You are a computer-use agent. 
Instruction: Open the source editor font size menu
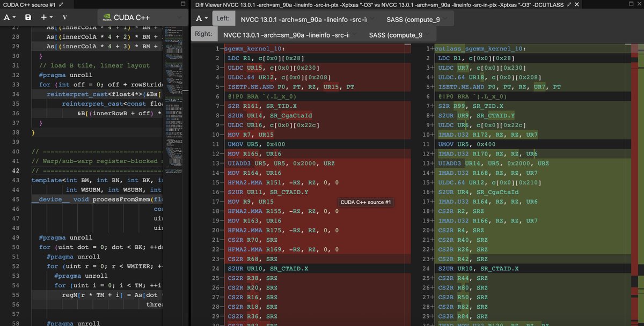coord(10,17)
